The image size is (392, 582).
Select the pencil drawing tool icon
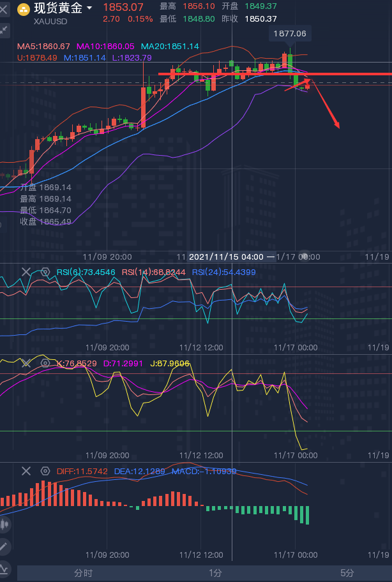point(3,546)
